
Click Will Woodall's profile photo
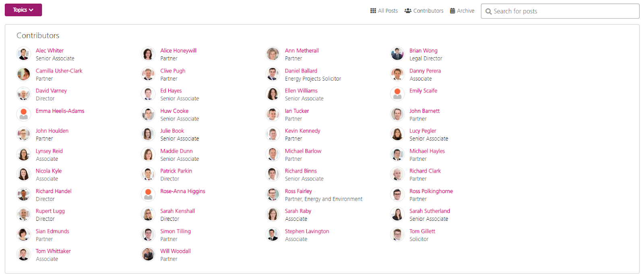click(148, 255)
